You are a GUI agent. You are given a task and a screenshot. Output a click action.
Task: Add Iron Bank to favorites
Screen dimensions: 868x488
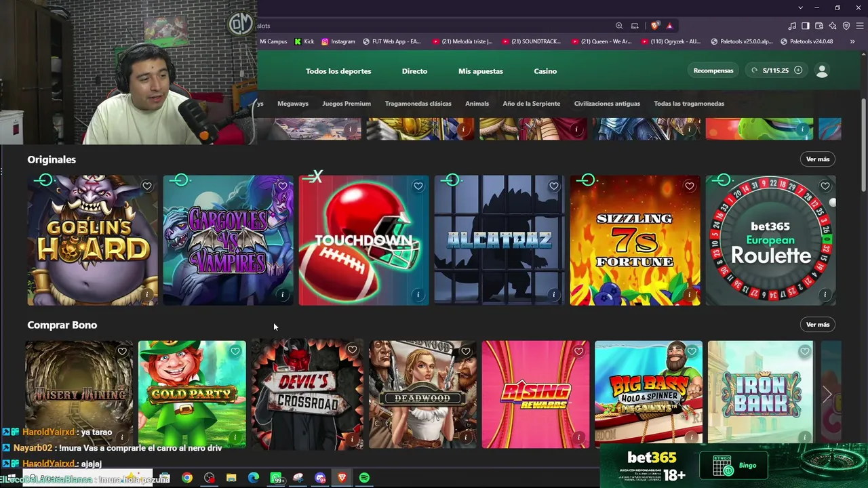pos(805,351)
